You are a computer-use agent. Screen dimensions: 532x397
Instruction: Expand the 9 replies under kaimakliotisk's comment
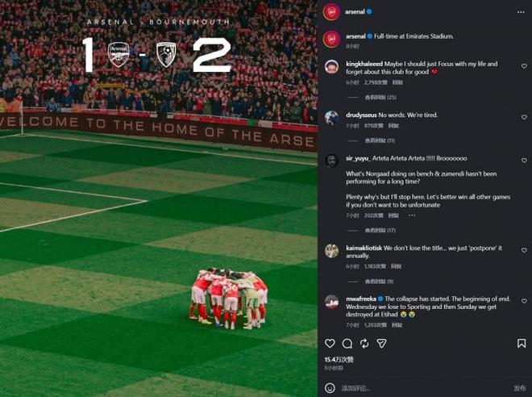(x=379, y=282)
